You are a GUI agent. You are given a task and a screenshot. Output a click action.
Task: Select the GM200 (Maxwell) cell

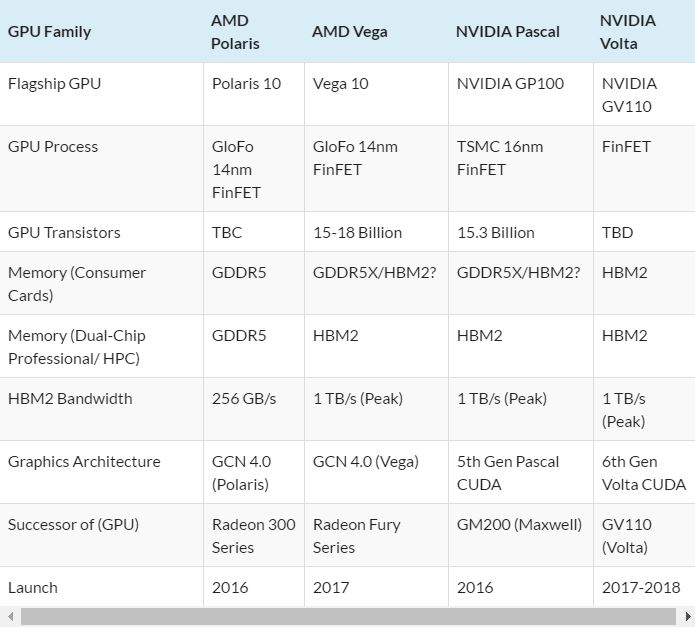click(x=519, y=525)
